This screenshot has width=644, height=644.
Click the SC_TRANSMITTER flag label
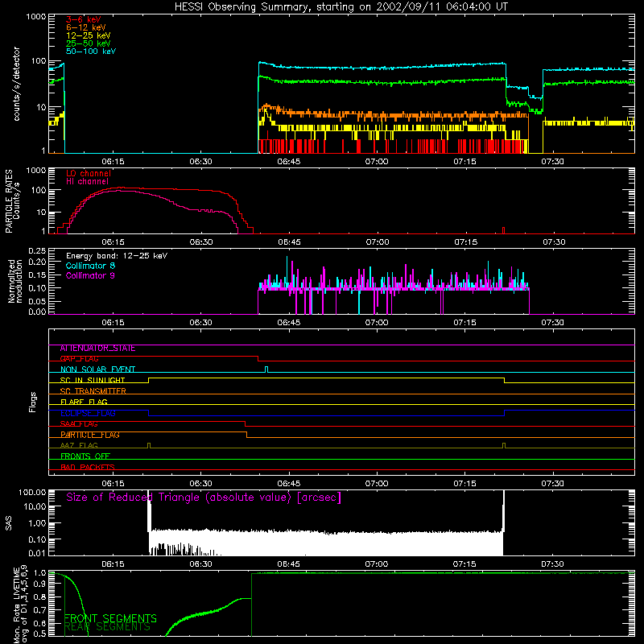pyautogui.click(x=93, y=391)
